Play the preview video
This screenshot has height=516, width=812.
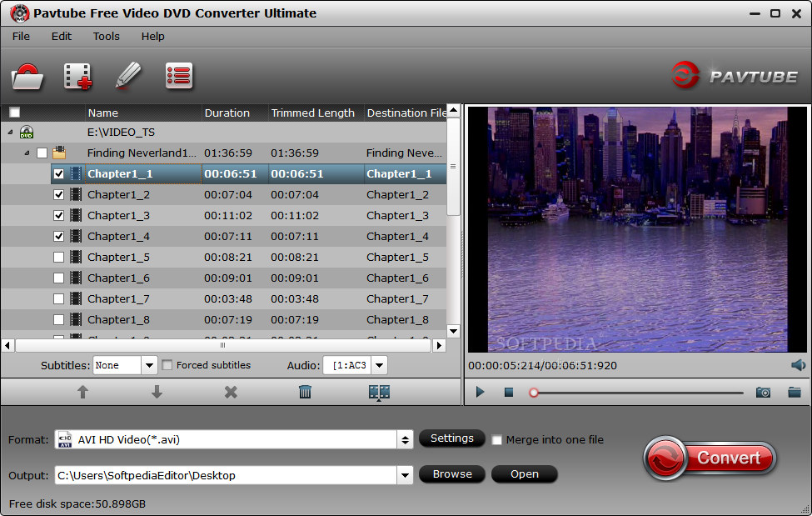[480, 392]
